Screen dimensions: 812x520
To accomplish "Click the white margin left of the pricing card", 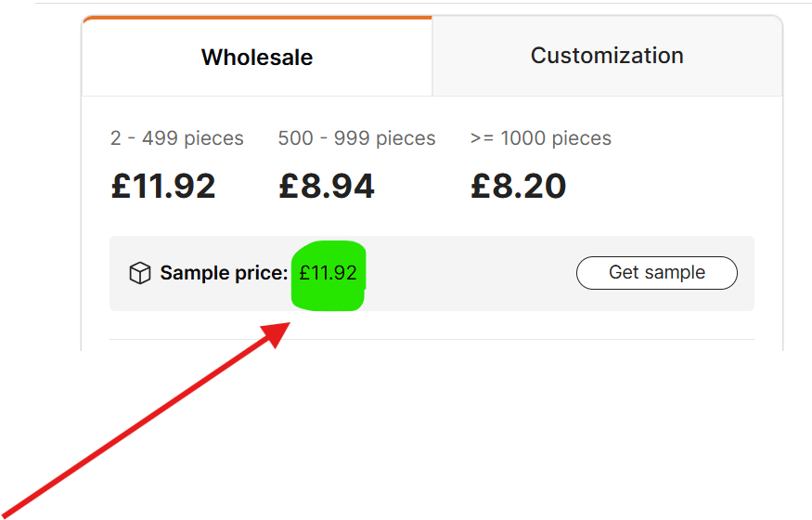I will 58,186.
